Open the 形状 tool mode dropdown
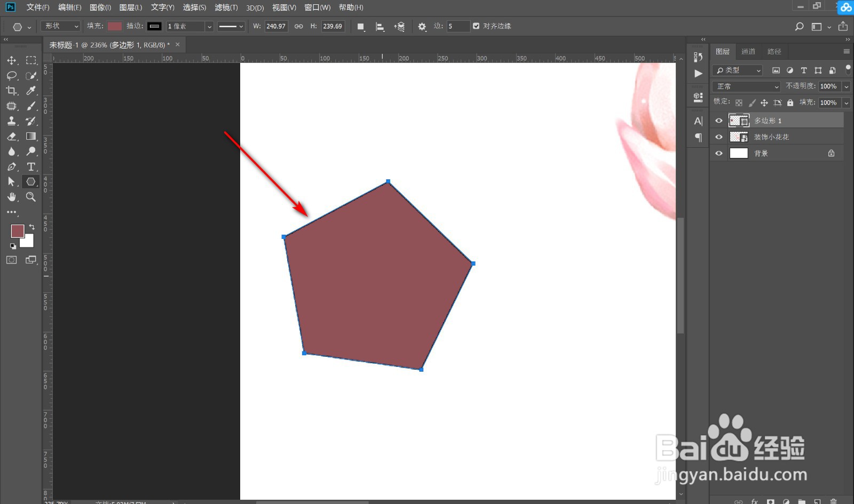This screenshot has height=504, width=854. pos(61,26)
